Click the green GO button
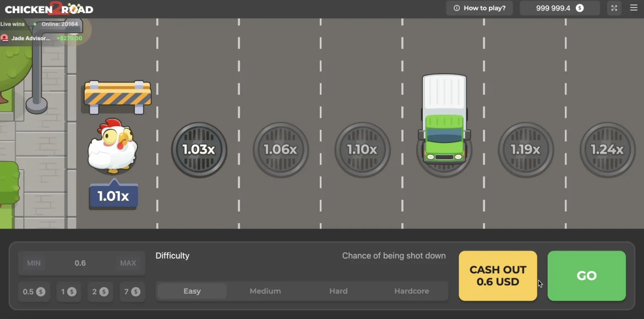The image size is (644, 319). [587, 276]
